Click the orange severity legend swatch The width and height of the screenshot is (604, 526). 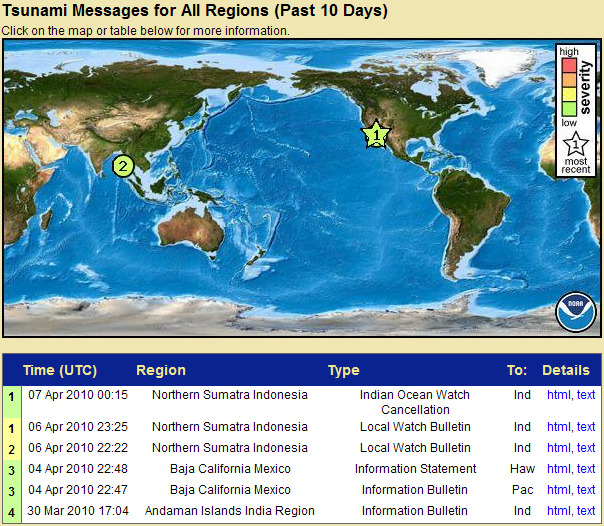point(569,80)
